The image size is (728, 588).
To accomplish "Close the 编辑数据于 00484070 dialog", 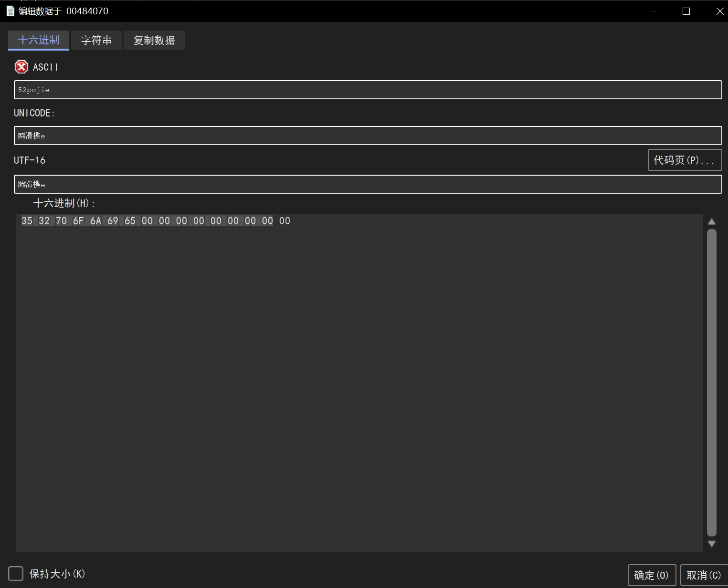I will [x=720, y=11].
